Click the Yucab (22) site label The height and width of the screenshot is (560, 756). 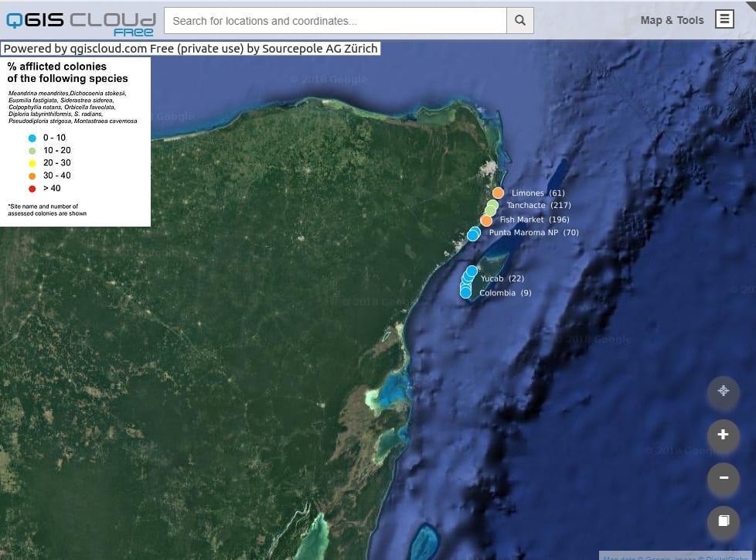point(502,278)
